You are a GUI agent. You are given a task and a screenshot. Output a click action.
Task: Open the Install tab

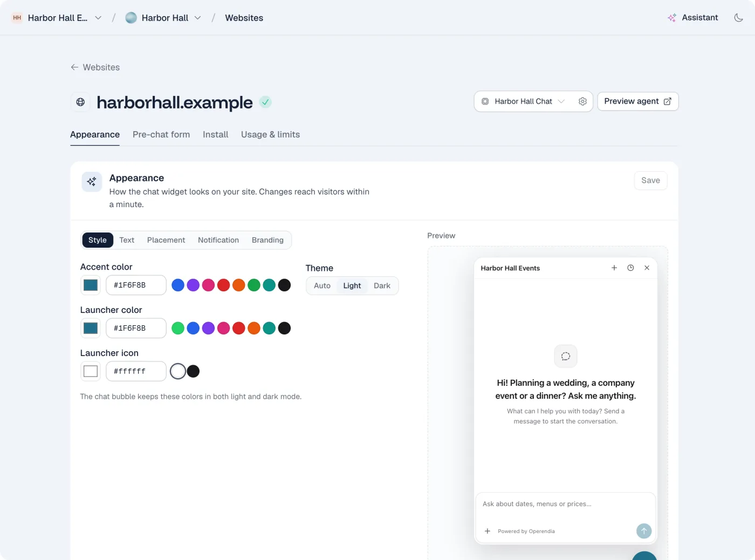click(x=215, y=134)
